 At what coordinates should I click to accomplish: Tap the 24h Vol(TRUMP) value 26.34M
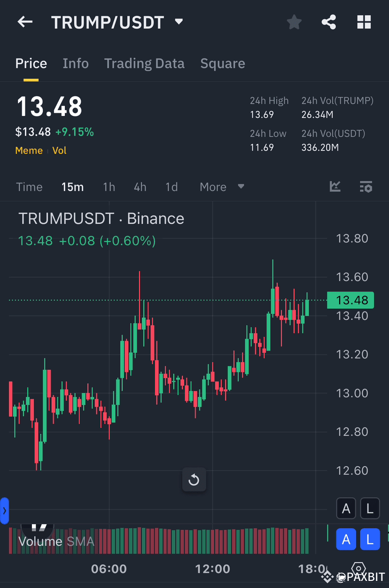[x=317, y=115]
